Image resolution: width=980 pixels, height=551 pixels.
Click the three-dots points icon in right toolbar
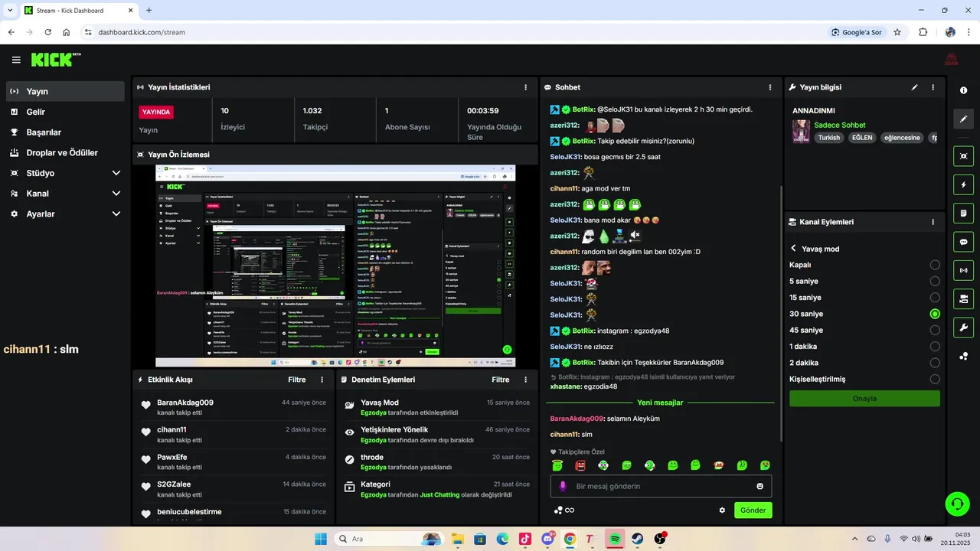(963, 357)
